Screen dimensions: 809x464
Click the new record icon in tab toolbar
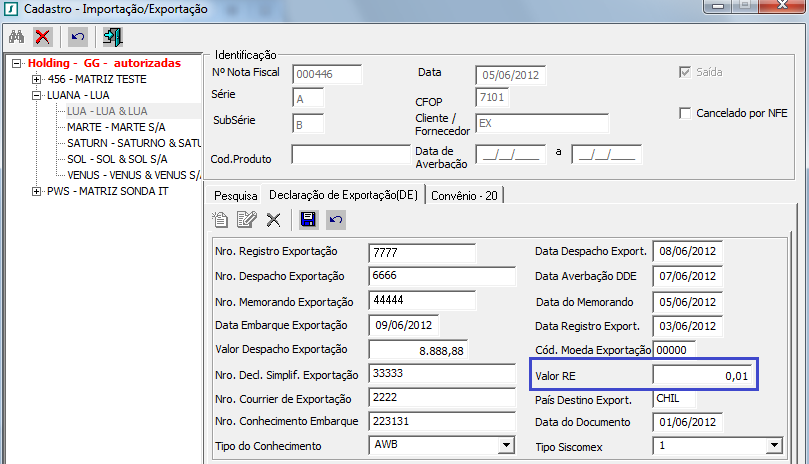(221, 219)
